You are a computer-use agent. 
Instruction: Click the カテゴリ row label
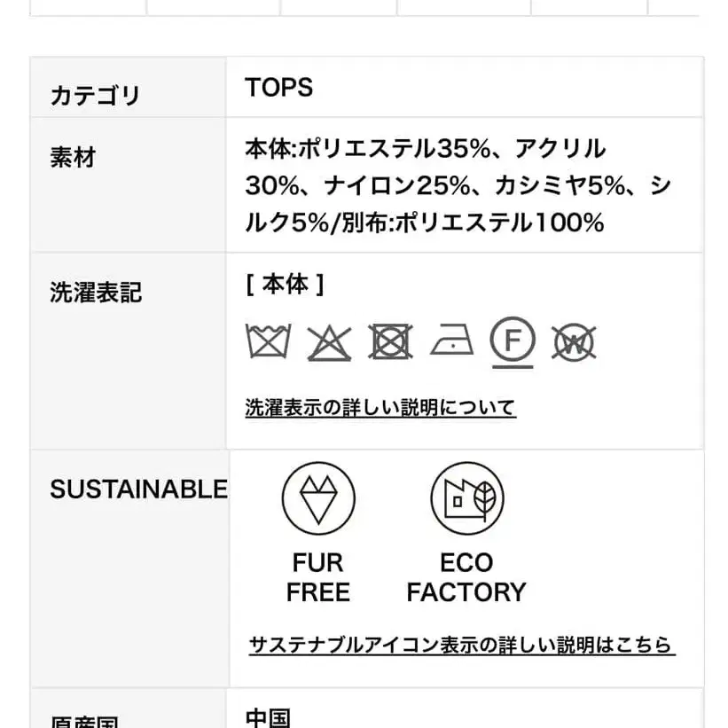tap(96, 95)
